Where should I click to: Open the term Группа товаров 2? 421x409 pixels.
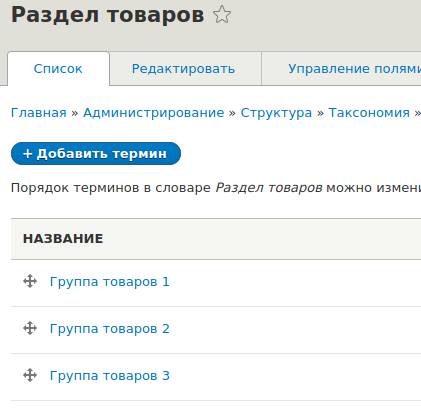click(110, 329)
